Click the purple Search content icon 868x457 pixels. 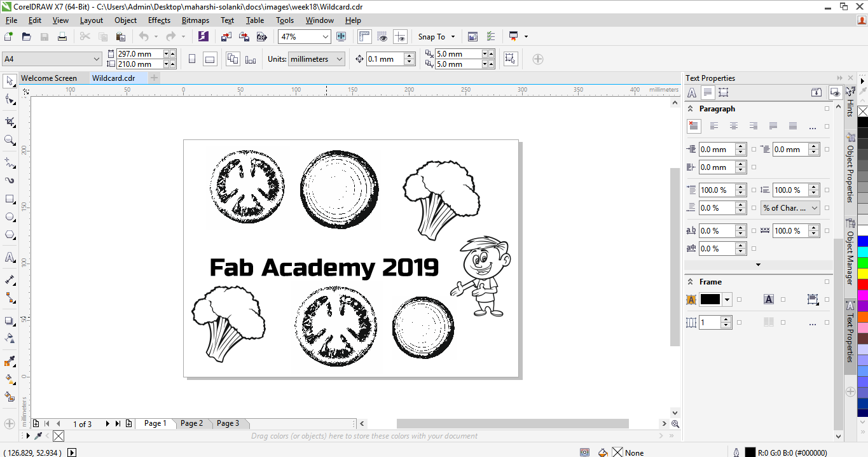[203, 37]
